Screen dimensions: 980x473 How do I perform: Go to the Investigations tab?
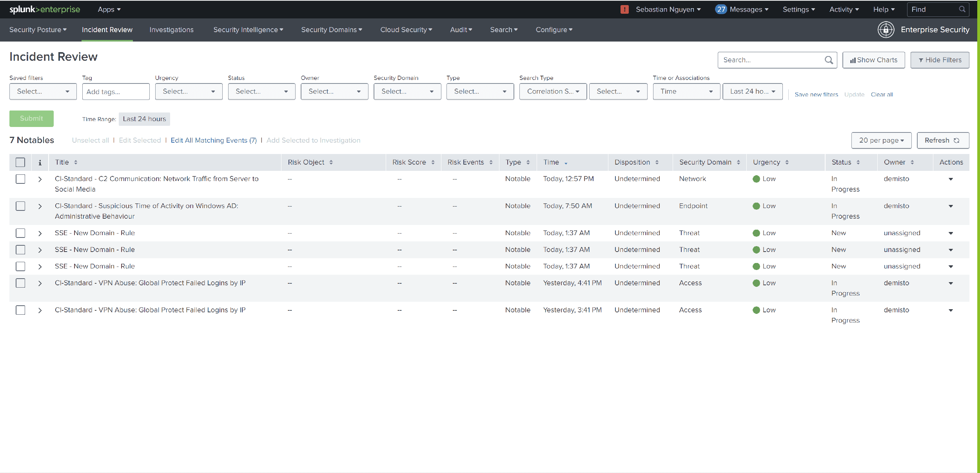pyautogui.click(x=171, y=30)
